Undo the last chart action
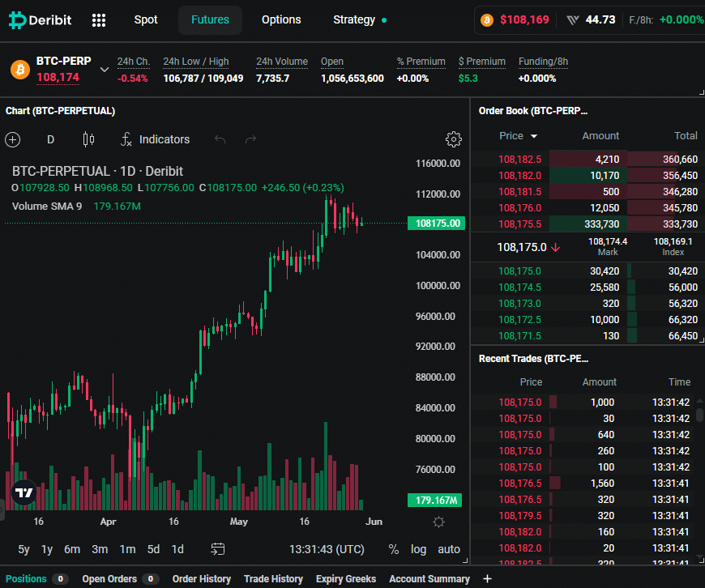 pyautogui.click(x=220, y=139)
